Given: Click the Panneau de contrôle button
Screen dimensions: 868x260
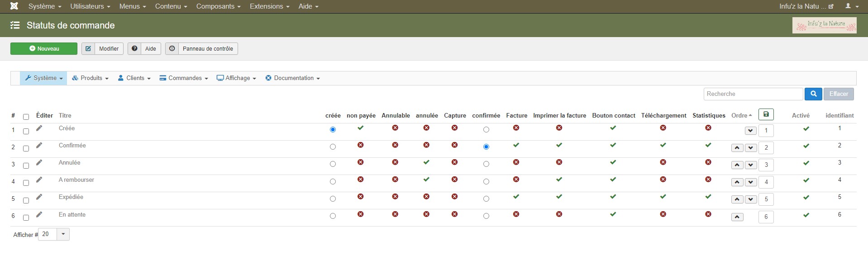Looking at the screenshot, I should tap(202, 49).
